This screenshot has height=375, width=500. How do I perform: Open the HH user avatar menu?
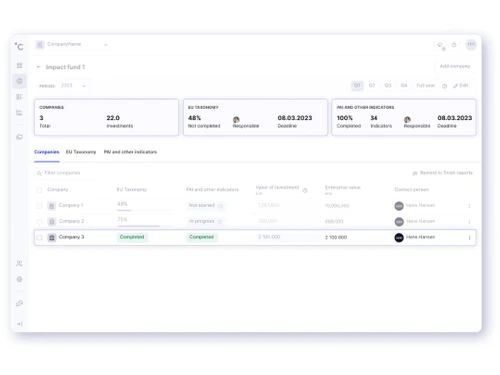pos(471,44)
